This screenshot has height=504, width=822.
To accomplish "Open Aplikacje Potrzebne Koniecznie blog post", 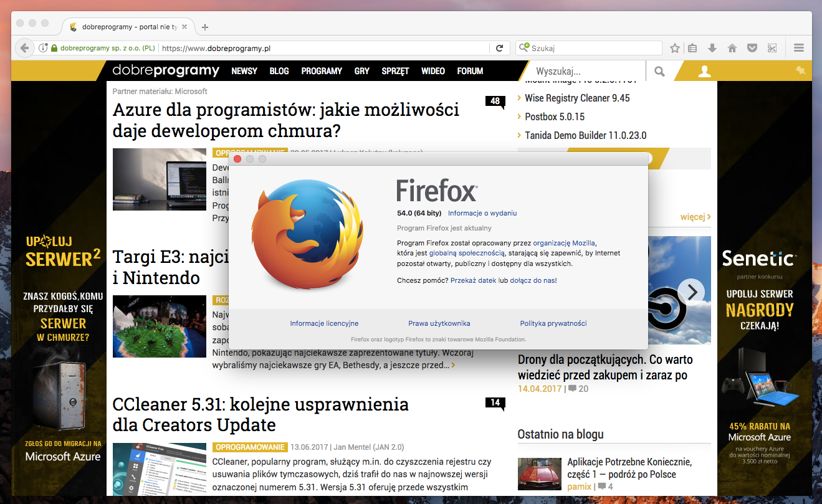I will 629,468.
